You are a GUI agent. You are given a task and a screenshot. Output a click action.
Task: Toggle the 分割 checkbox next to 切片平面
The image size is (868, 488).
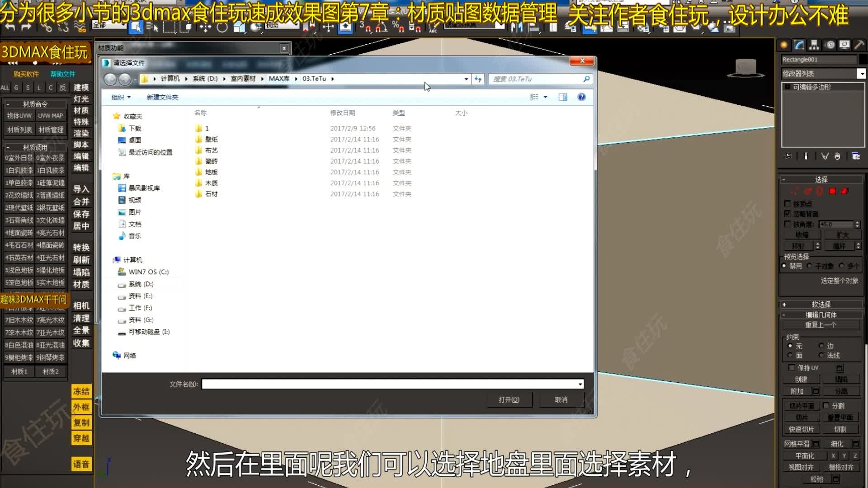(826, 405)
